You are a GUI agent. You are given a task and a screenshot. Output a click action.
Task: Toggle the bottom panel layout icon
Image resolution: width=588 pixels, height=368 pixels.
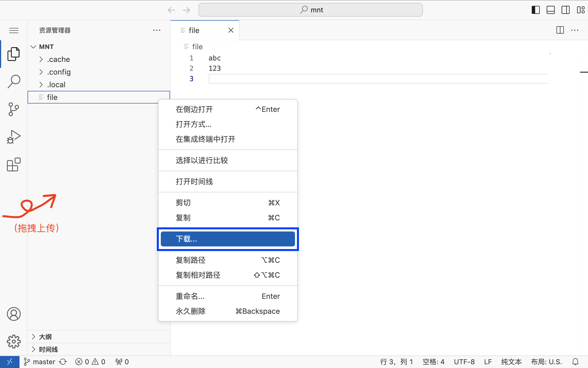(x=551, y=10)
